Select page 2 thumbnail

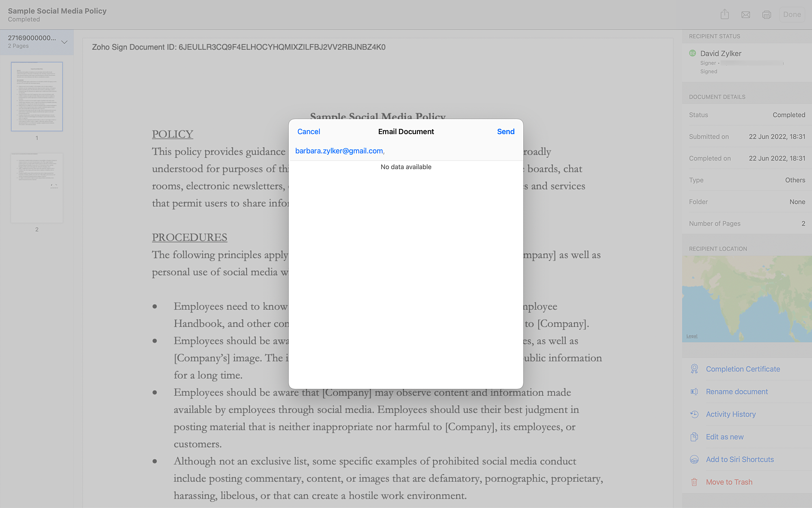point(37,188)
